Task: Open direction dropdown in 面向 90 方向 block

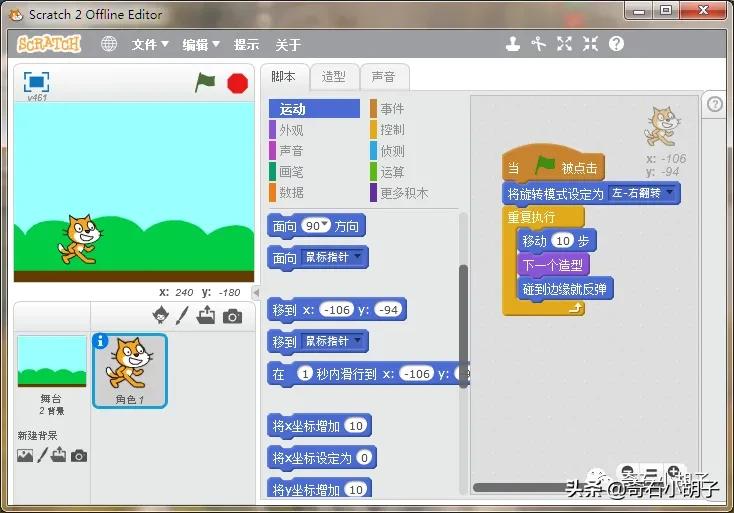Action: [324, 225]
